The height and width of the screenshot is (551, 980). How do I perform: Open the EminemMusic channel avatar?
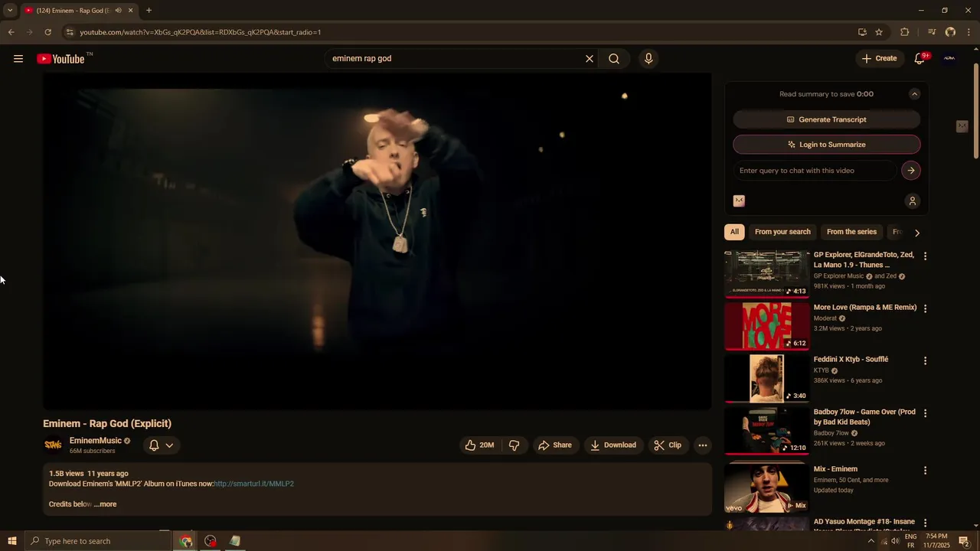point(53,445)
